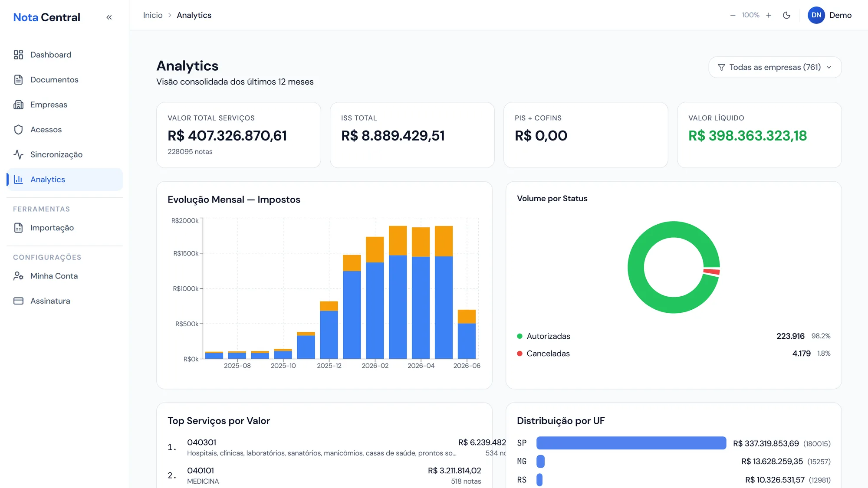868x488 pixels.
Task: Click Valor Total Serviços card
Action: pyautogui.click(x=239, y=135)
